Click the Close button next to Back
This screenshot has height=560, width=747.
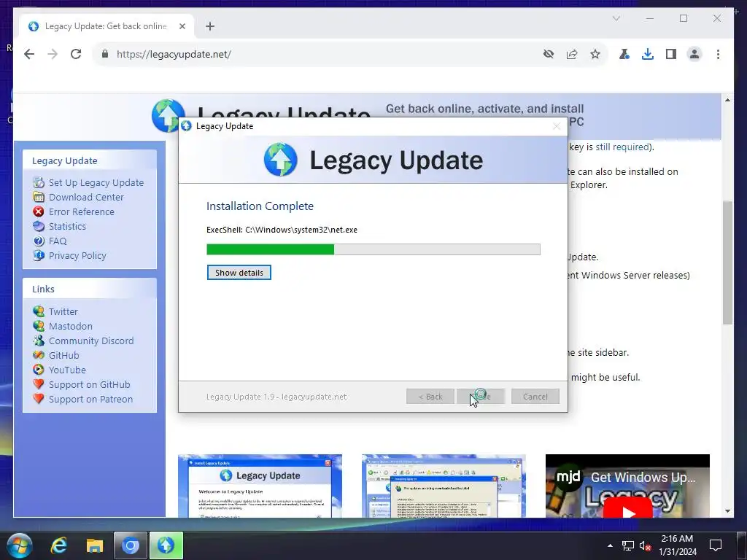click(481, 397)
